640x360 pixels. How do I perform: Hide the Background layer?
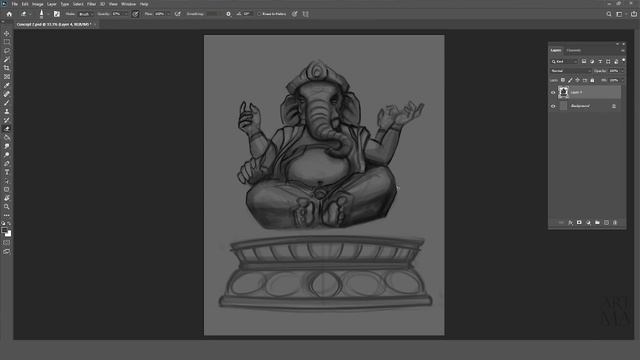(553, 106)
